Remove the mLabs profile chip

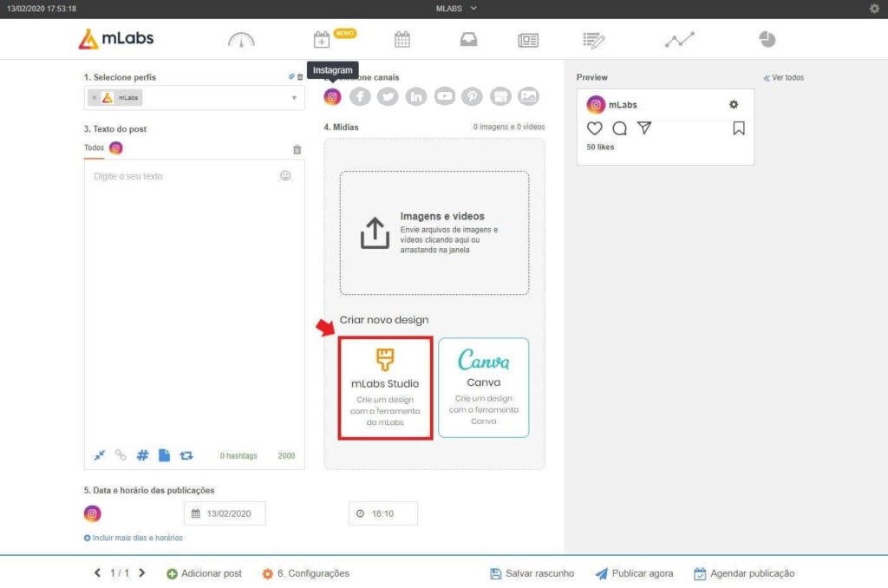pyautogui.click(x=94, y=98)
